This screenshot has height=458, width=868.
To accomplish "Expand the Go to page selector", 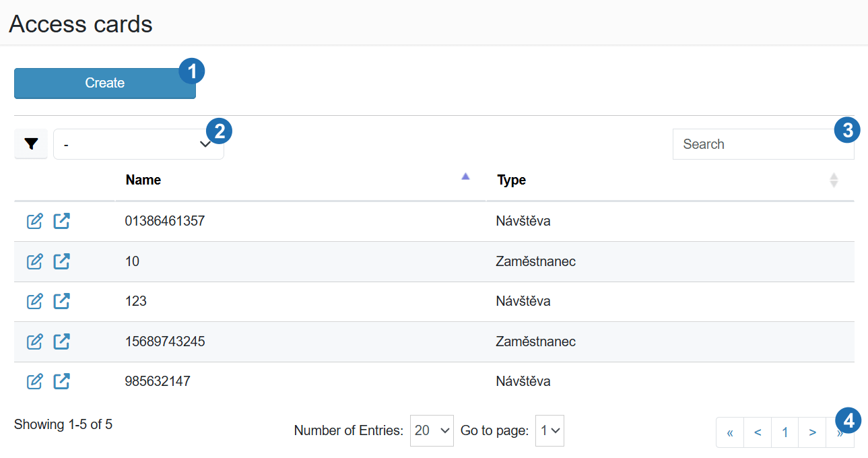I will coord(549,430).
